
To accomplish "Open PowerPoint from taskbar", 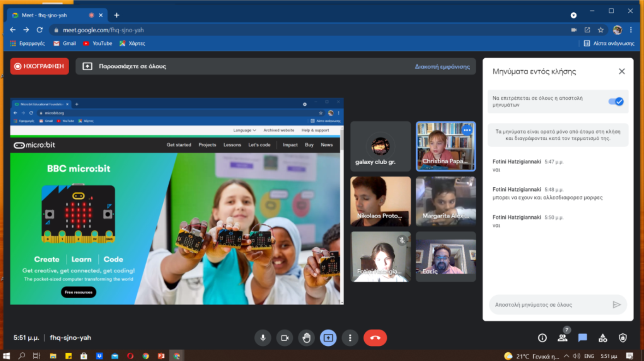I will click(x=161, y=356).
